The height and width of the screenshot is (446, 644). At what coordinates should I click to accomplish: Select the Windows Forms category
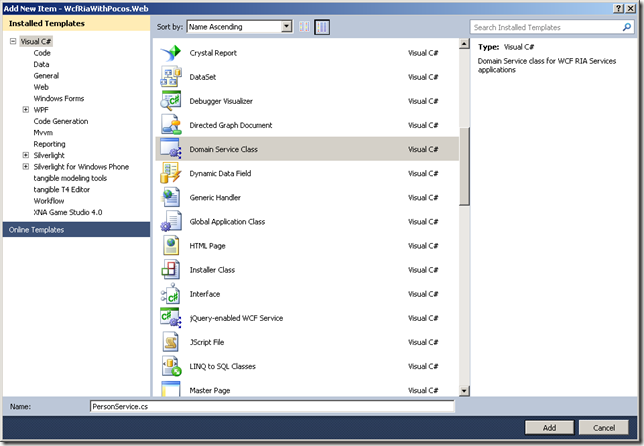tap(59, 99)
